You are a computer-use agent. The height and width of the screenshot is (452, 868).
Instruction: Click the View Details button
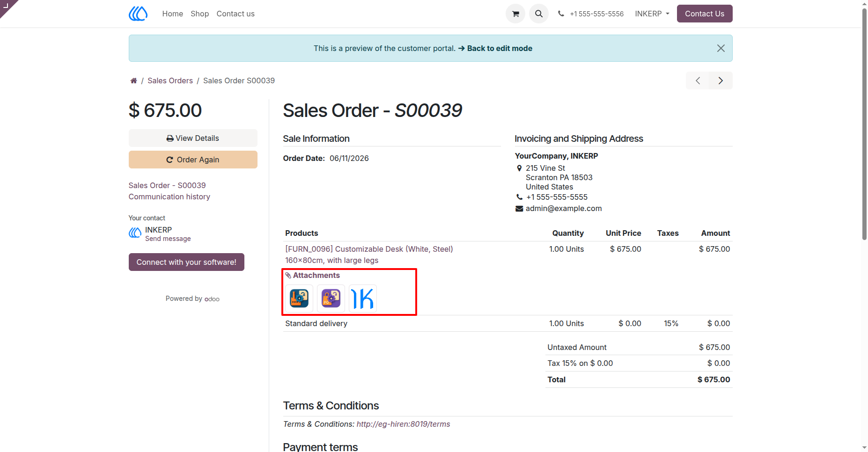(x=193, y=138)
